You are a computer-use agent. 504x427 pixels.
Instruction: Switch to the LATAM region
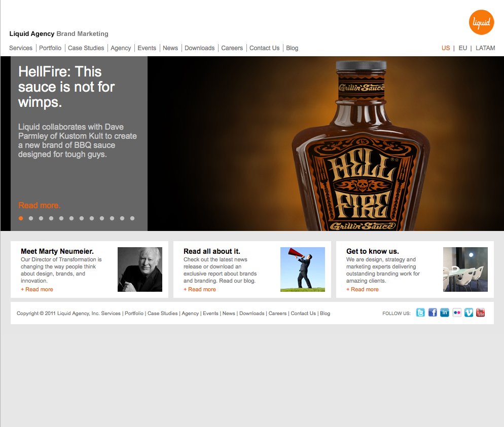(x=485, y=48)
